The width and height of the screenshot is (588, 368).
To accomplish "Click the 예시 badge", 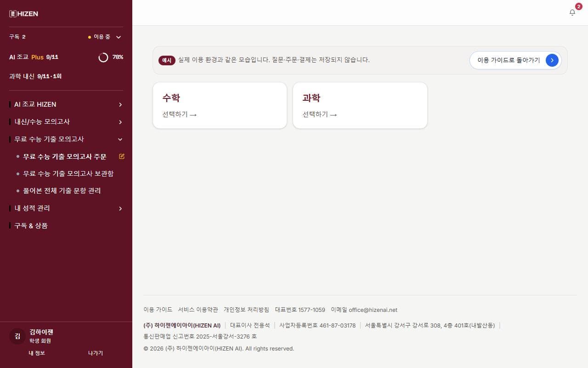I will [x=167, y=60].
